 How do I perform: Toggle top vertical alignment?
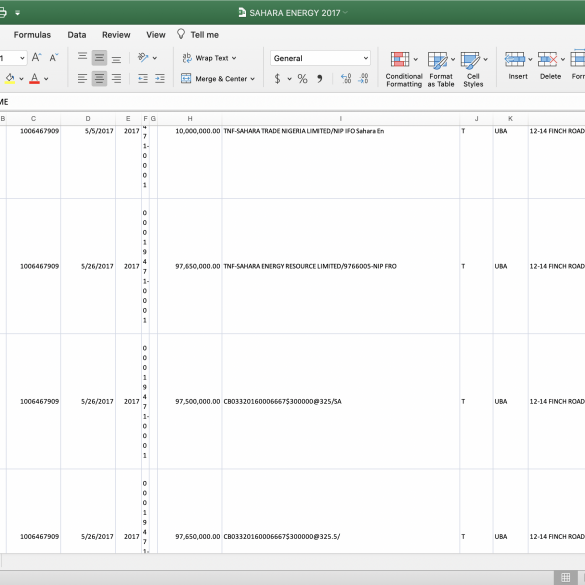point(82,57)
